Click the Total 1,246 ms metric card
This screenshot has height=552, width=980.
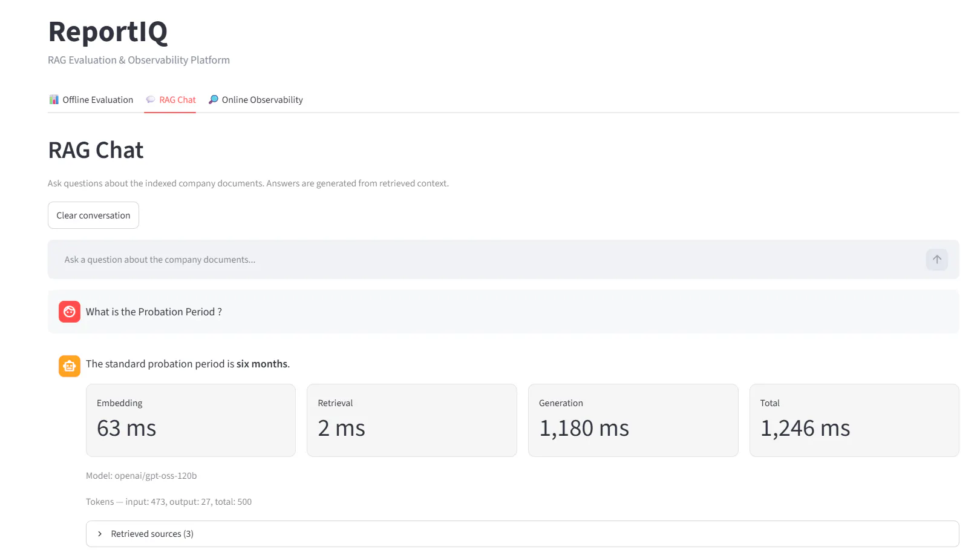(854, 420)
